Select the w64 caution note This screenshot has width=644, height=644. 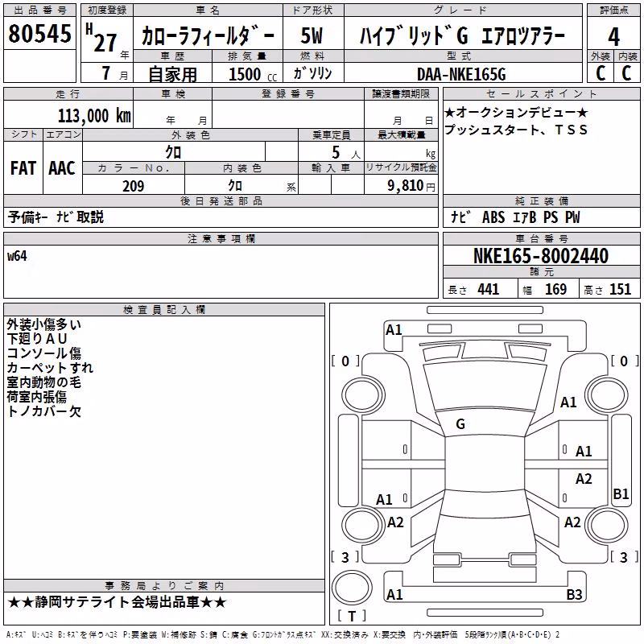(x=17, y=256)
